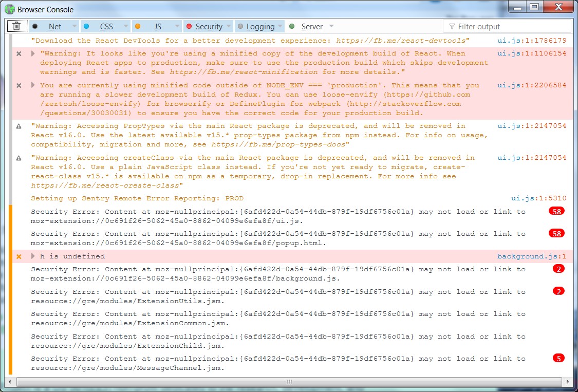Follow the fb.me/react-create-class link
This screenshot has height=392, width=578.
pyautogui.click(x=105, y=185)
